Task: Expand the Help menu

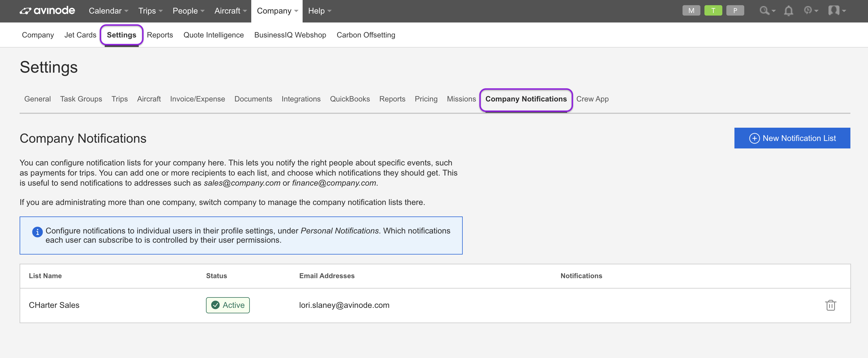Action: (x=319, y=11)
